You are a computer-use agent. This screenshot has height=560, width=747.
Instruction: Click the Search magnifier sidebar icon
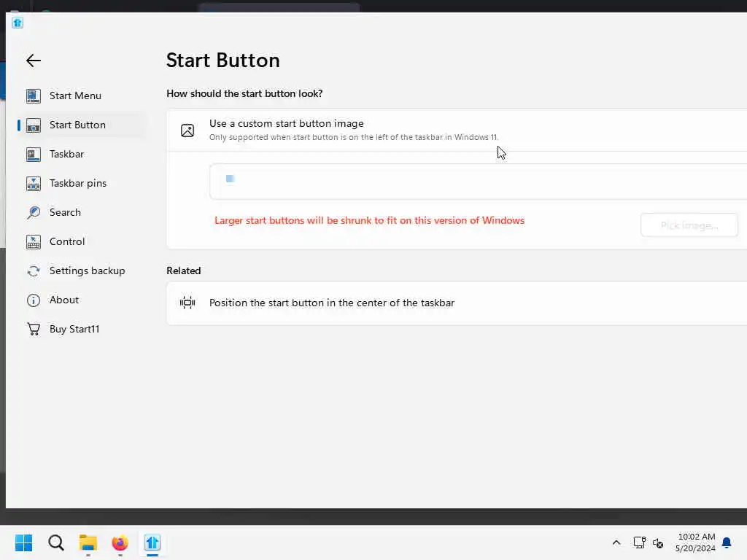pyautogui.click(x=34, y=212)
